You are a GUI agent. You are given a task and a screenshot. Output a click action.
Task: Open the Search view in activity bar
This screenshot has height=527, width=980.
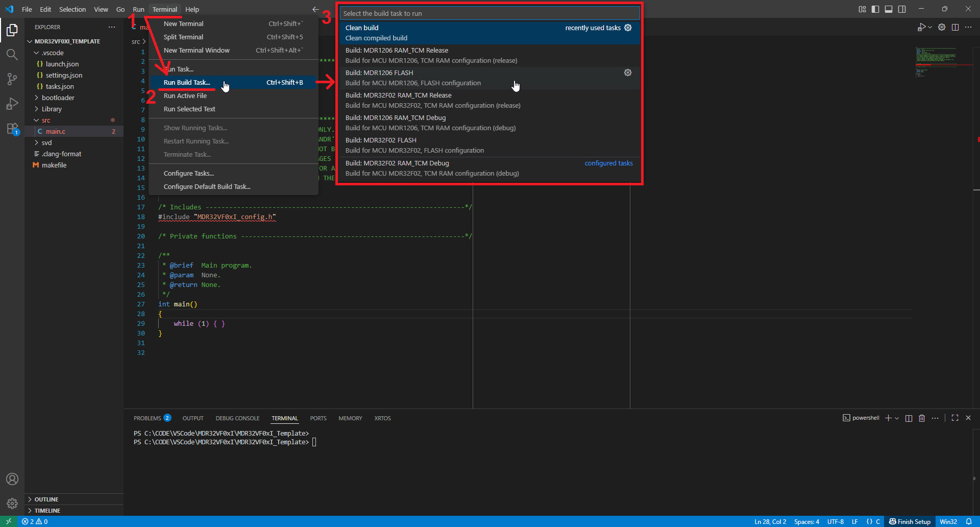click(x=12, y=54)
